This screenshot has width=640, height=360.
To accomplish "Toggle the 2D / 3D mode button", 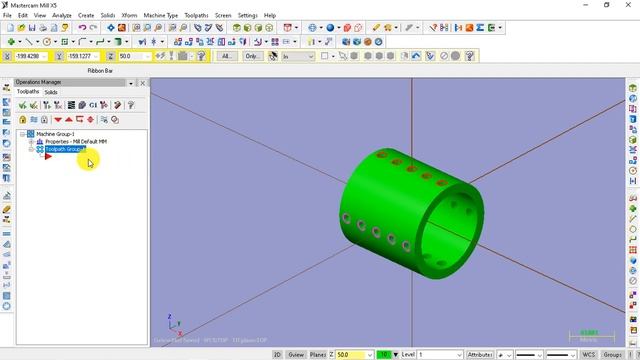I will (277, 355).
